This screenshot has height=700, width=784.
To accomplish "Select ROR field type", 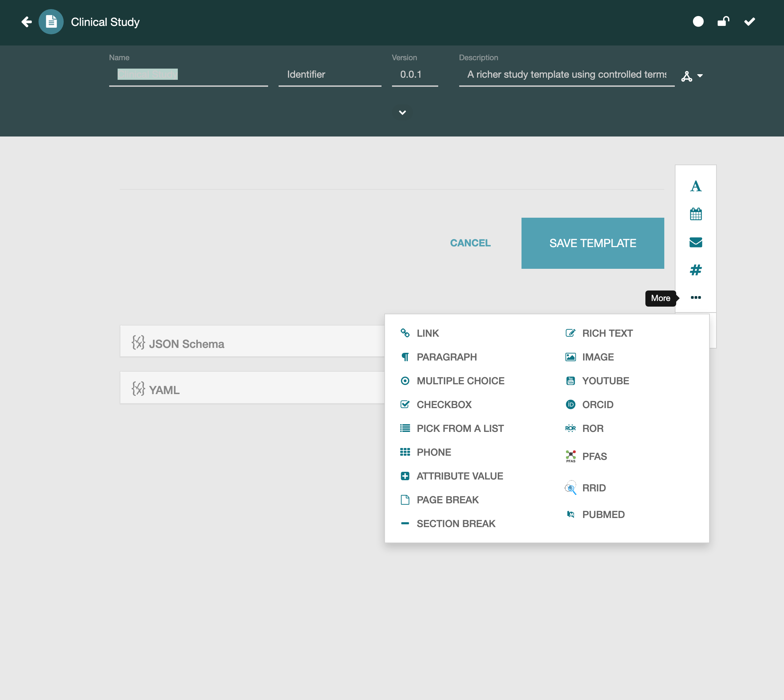I will (584, 428).
